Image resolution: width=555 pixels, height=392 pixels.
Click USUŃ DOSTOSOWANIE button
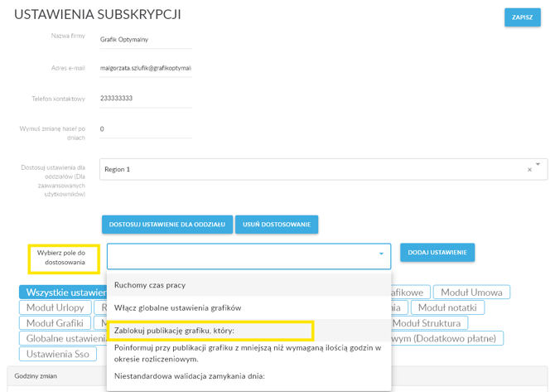pos(277,225)
